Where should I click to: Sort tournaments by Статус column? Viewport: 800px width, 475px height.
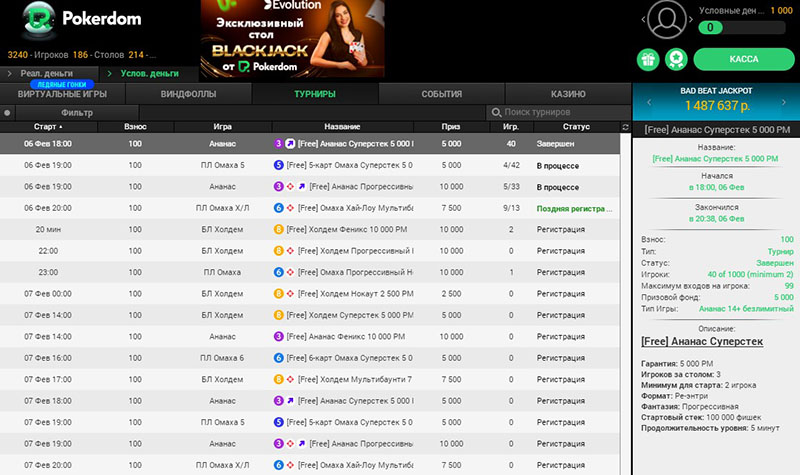[577, 127]
